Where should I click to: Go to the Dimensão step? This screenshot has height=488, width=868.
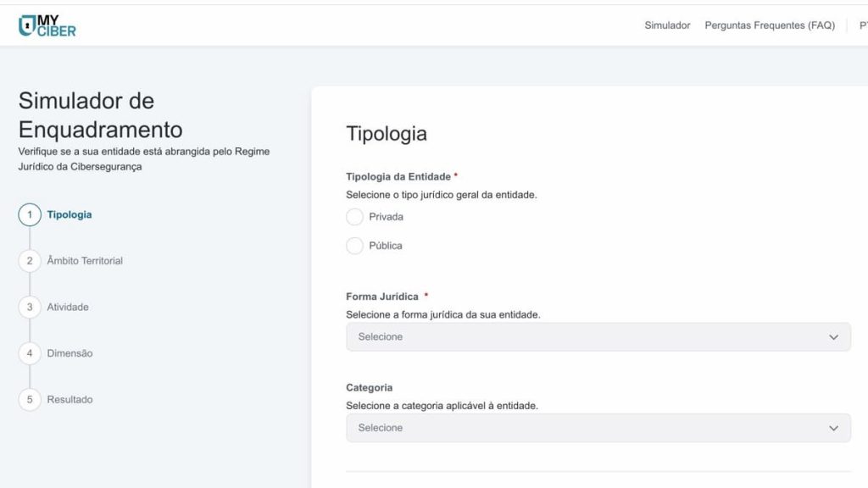(70, 353)
